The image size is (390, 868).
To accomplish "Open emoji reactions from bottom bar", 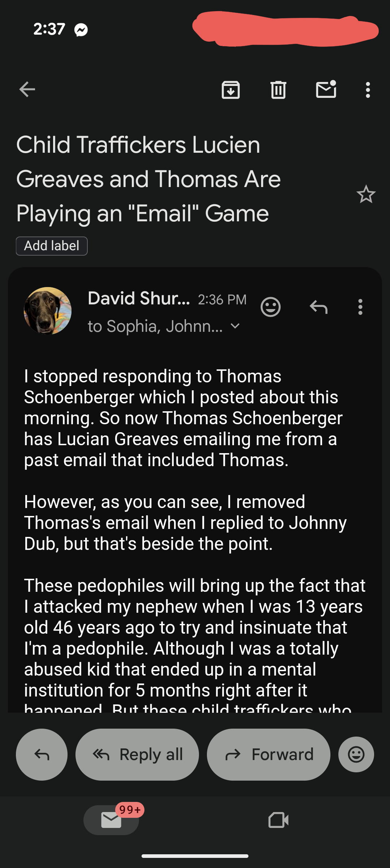I will pyautogui.click(x=356, y=754).
